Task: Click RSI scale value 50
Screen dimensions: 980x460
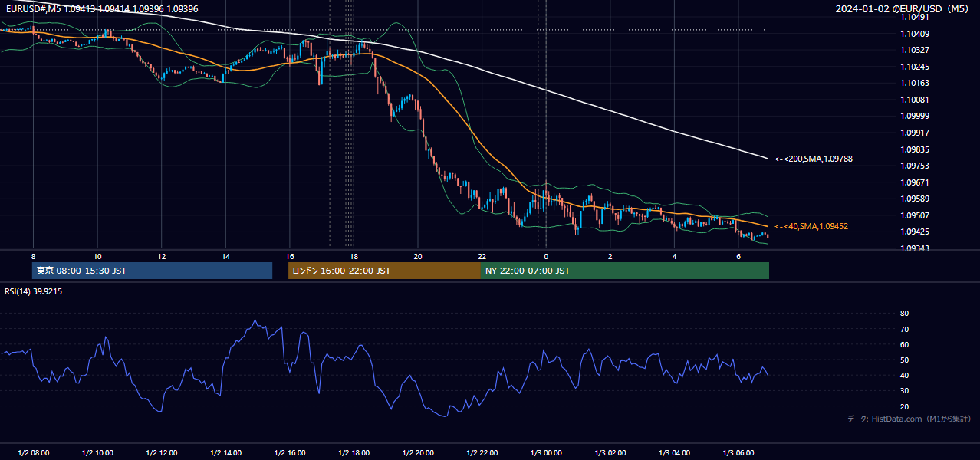Action: click(x=905, y=360)
